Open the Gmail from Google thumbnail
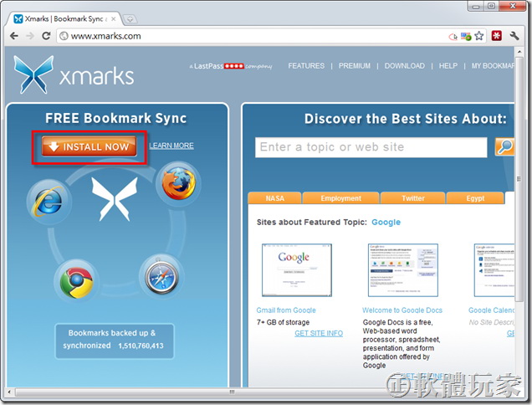Image resolution: width=532 pixels, height=405 pixels. (297, 270)
